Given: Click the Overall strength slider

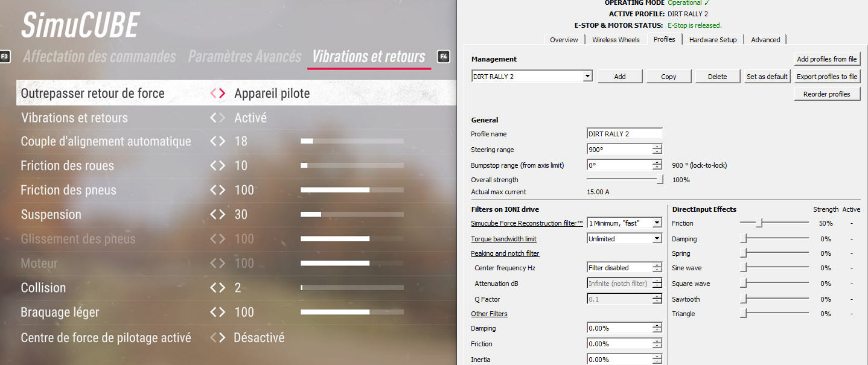Looking at the screenshot, I should [x=625, y=179].
